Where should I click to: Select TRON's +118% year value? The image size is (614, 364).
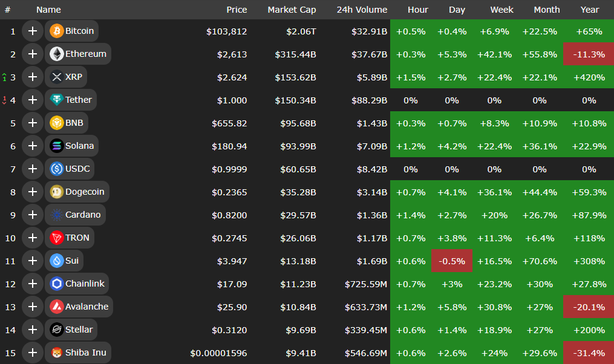589,238
